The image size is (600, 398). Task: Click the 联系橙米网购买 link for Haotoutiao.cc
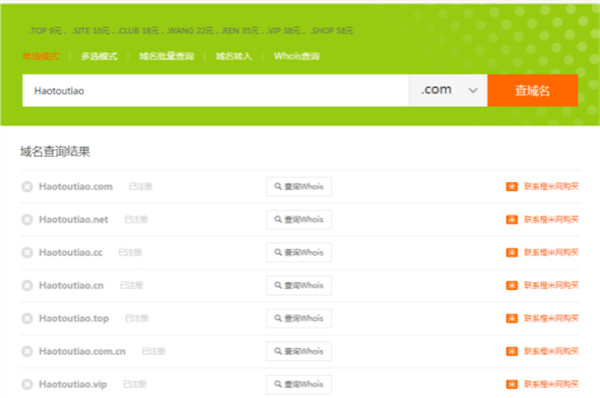click(x=551, y=252)
